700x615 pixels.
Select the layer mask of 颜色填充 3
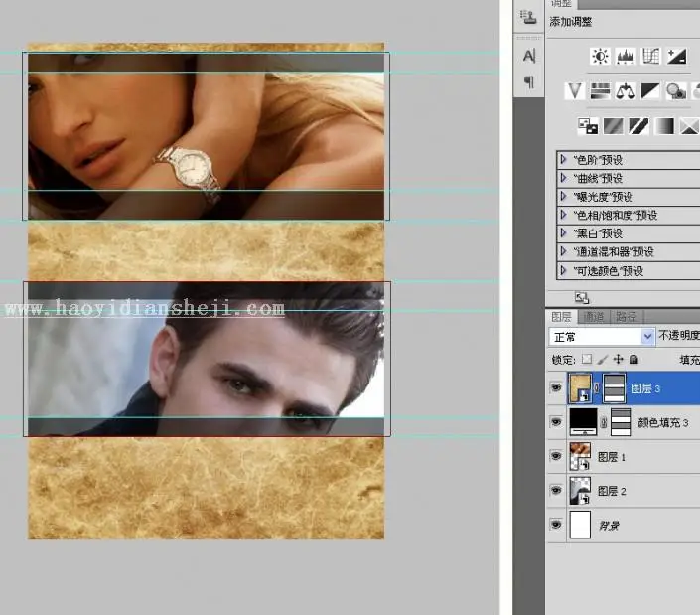[x=621, y=422]
